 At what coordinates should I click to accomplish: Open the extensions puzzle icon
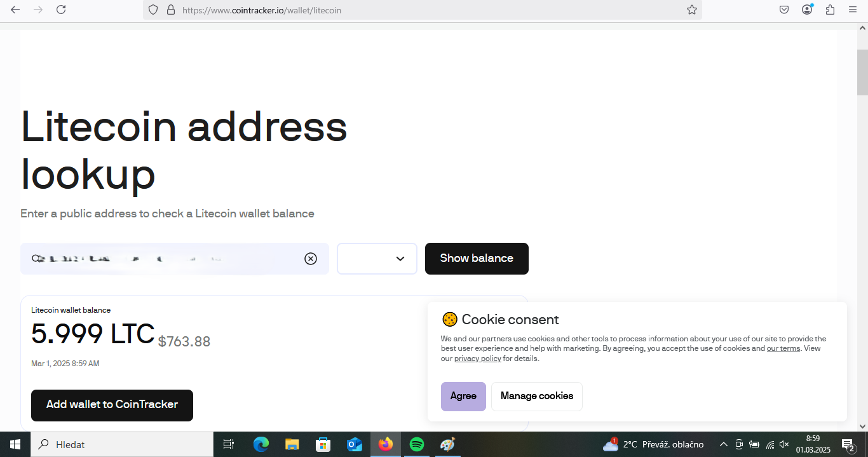830,10
